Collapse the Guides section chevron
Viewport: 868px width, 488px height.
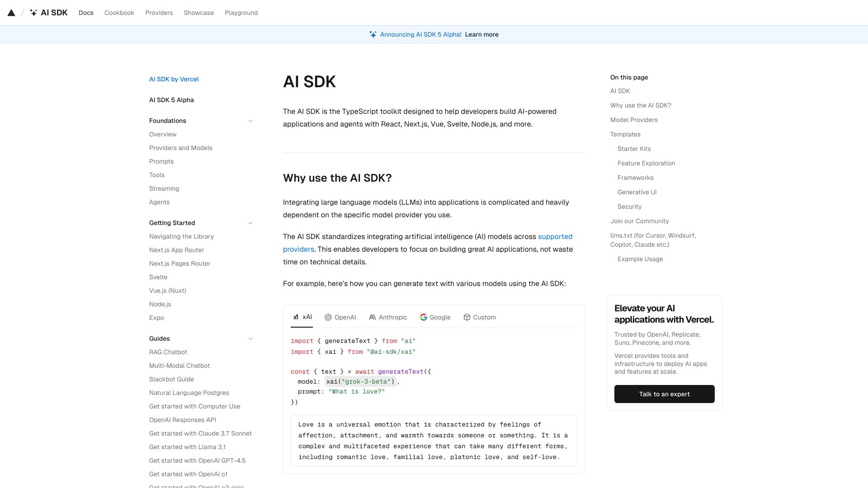(x=250, y=339)
